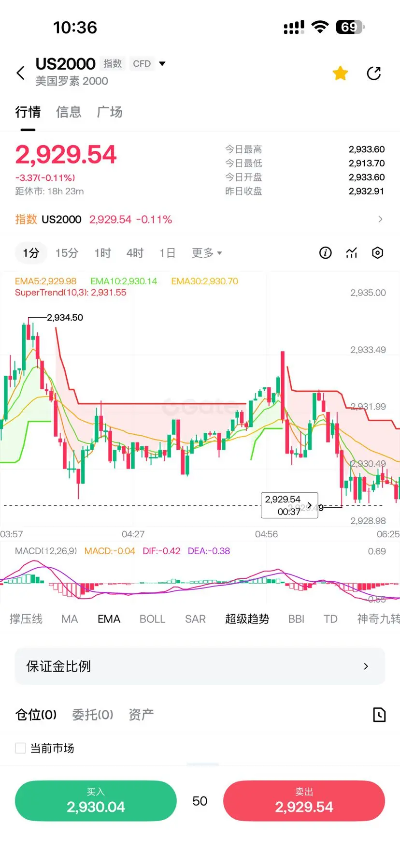The width and height of the screenshot is (400, 868).
Task: Open the indicators chart icon
Action: coord(352,253)
